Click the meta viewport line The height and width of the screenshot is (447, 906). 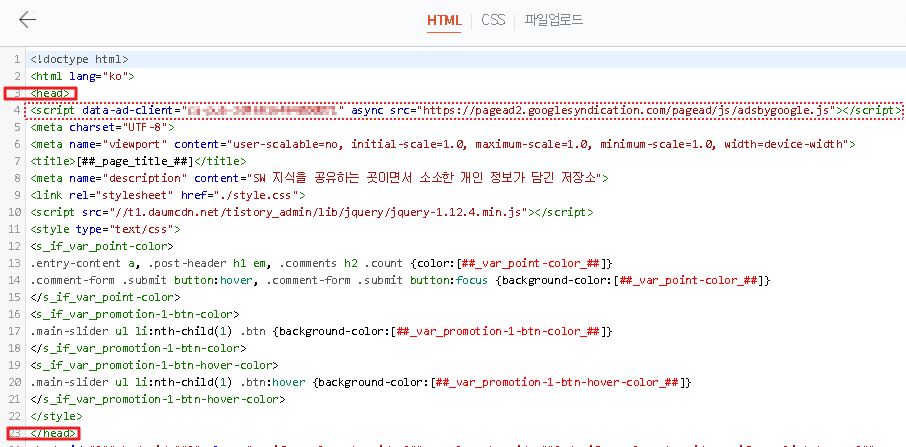[x=443, y=144]
